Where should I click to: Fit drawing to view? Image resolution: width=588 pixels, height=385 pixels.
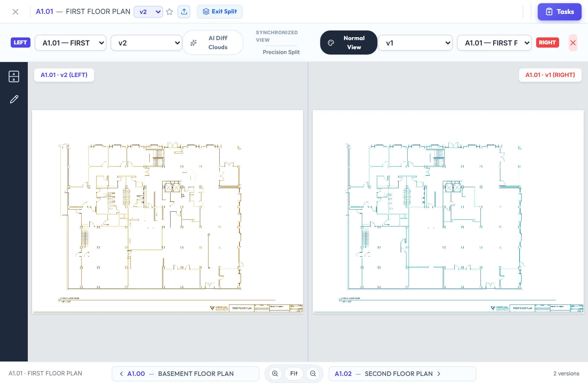point(294,374)
